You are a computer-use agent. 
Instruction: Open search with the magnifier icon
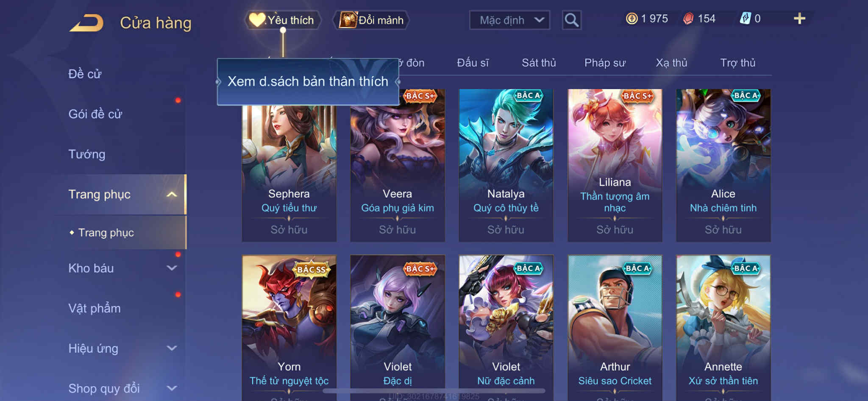click(571, 20)
